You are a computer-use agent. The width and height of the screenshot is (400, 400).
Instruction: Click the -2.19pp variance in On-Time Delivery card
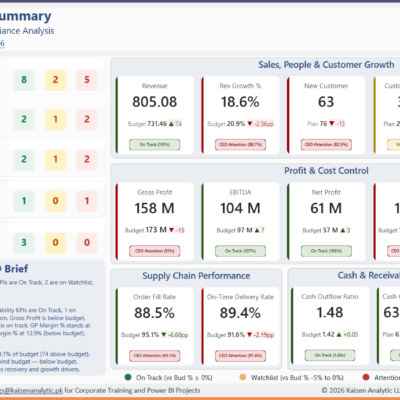click(x=264, y=335)
